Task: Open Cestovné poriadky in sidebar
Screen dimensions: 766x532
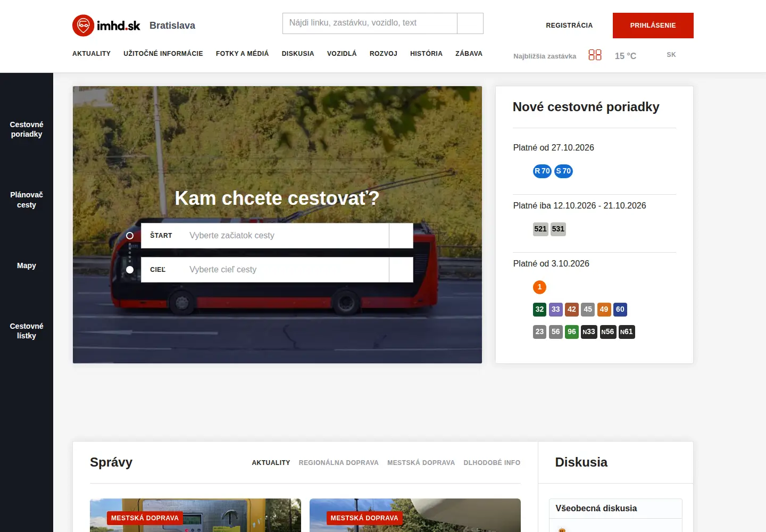Action: tap(27, 129)
